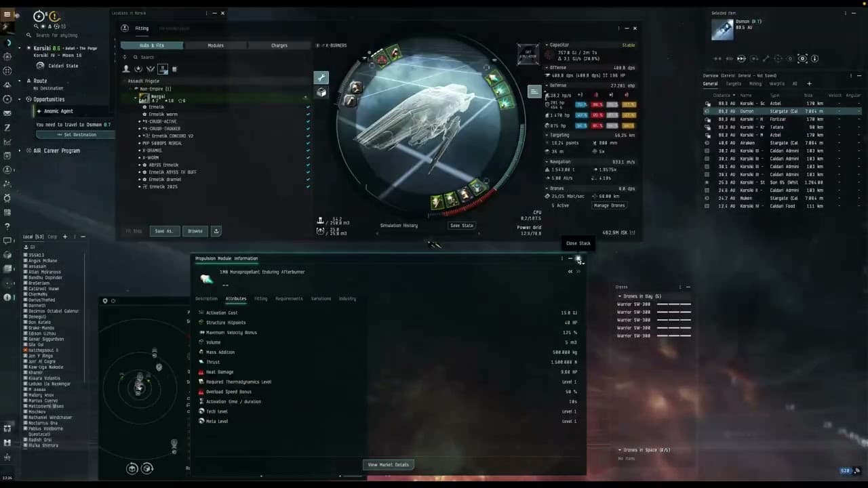Toggle checkmark for X-CRUOR-ACTIVE fit
Viewport: 868px width, 488px height.
308,122
